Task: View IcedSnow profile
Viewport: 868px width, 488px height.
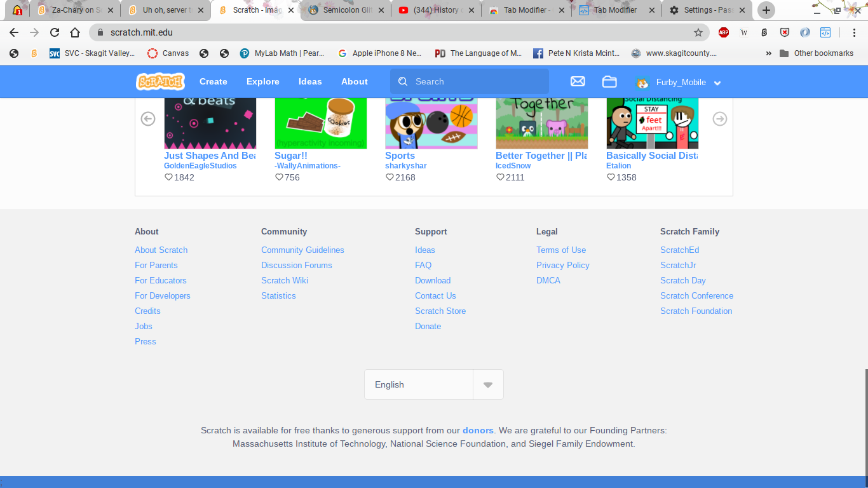Action: point(513,166)
